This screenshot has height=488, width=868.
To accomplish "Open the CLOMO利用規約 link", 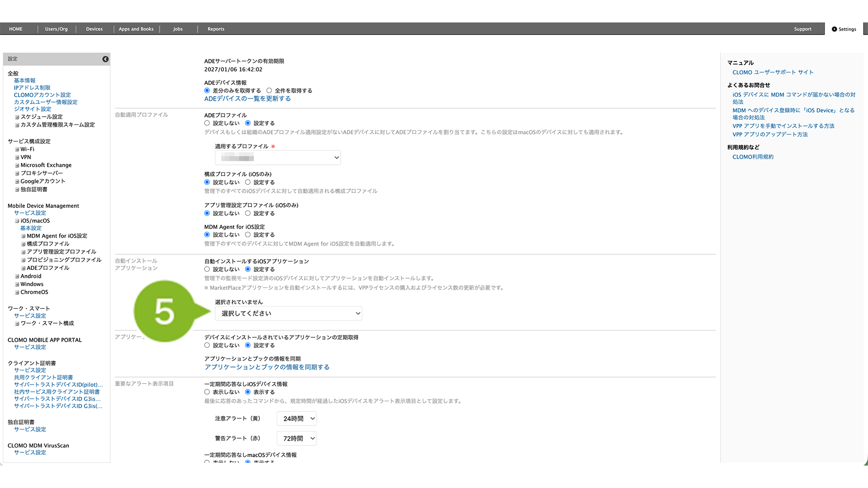I will coord(753,157).
